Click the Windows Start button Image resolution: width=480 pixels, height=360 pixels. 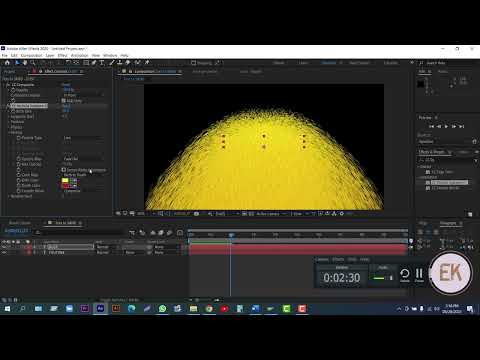tap(7, 309)
